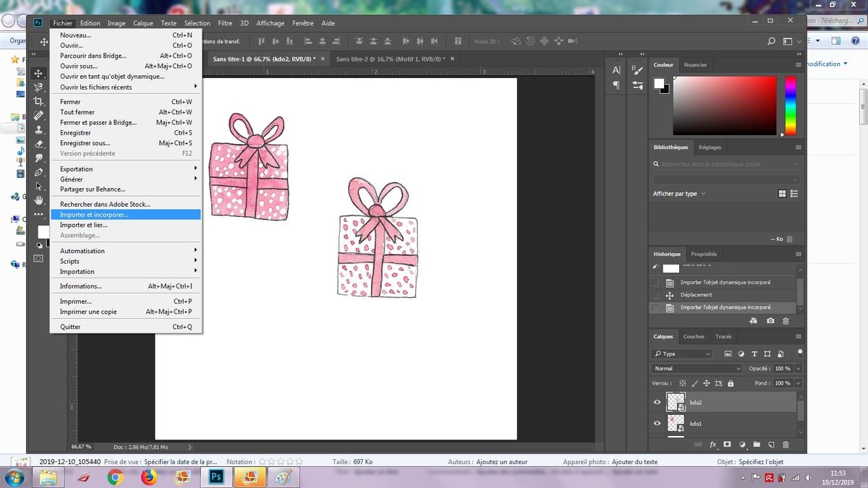The height and width of the screenshot is (488, 868).
Task: Pick hue from the rainbow hue slider
Action: pos(791,106)
